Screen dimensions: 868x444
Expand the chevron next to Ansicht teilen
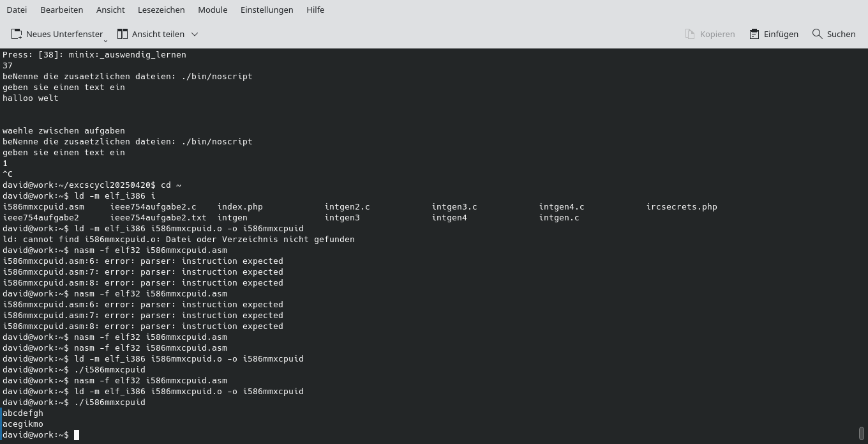[x=195, y=34]
